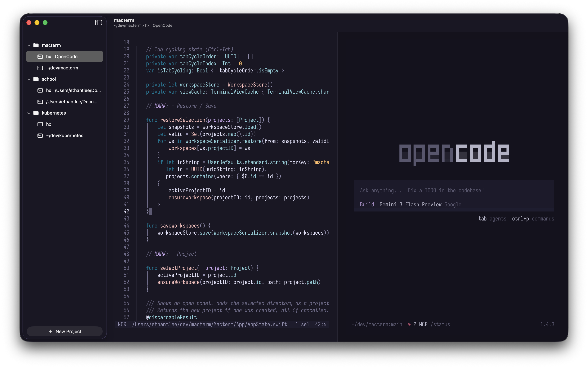Click the folder icon next to "macterm"
This screenshot has height=368, width=588.
(x=36, y=45)
